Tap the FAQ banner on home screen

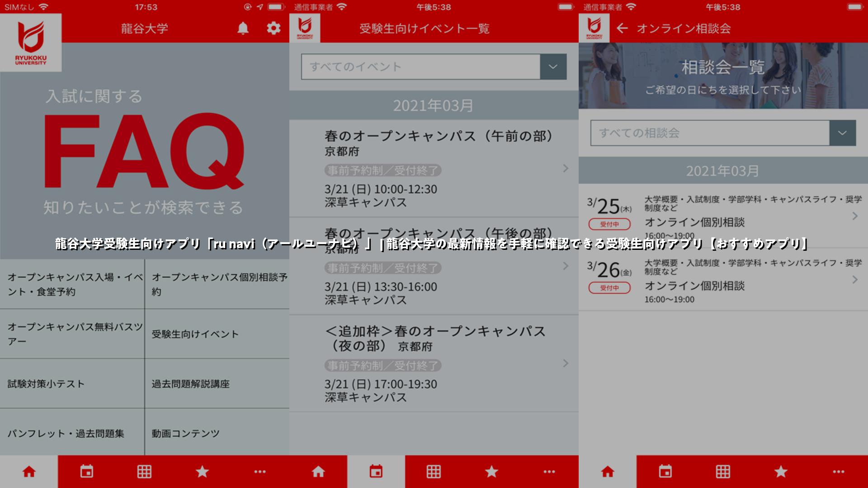click(x=145, y=151)
